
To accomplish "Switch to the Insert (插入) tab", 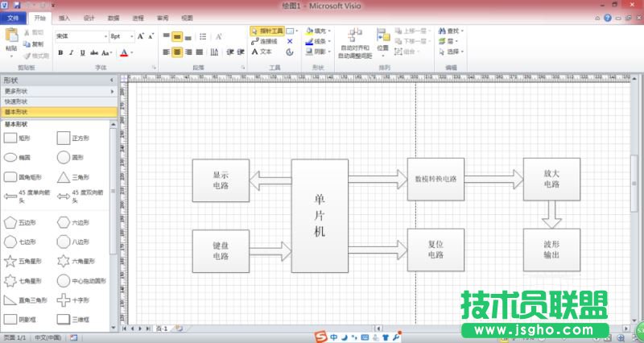I will pyautogui.click(x=64, y=18).
